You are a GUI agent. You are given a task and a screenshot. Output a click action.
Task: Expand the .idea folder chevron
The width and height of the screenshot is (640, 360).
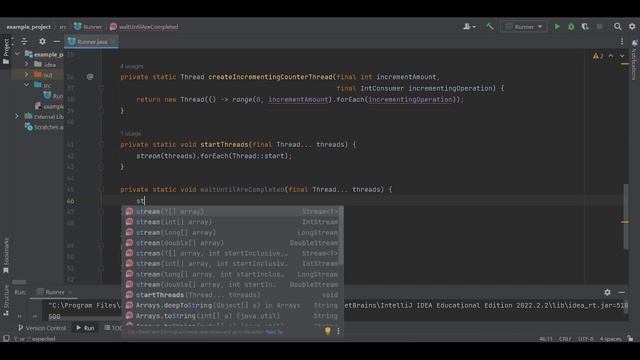point(27,64)
